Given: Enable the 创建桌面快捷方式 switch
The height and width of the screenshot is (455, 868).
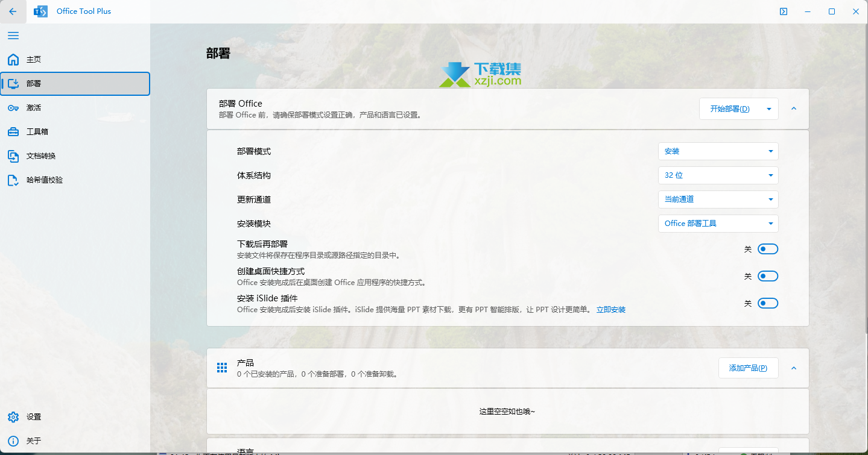Looking at the screenshot, I should 768,276.
